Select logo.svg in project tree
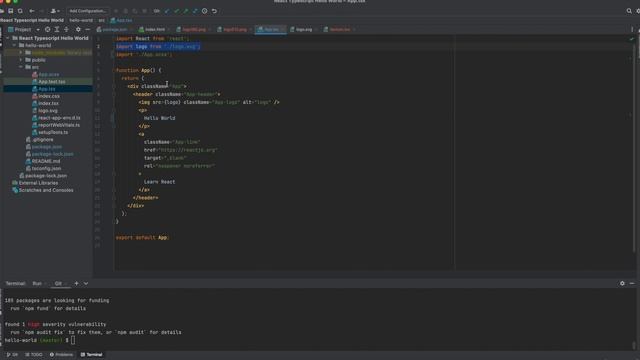The height and width of the screenshot is (360, 640). pyautogui.click(x=48, y=111)
